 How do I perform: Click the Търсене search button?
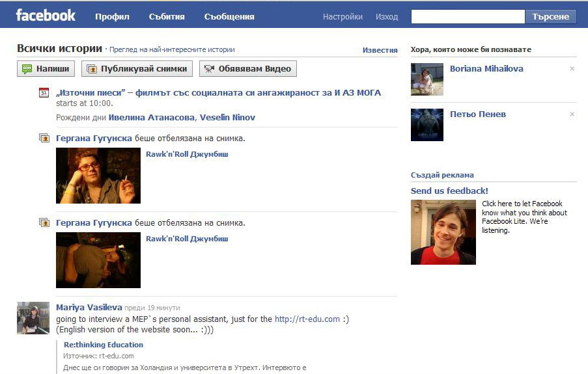click(x=550, y=16)
